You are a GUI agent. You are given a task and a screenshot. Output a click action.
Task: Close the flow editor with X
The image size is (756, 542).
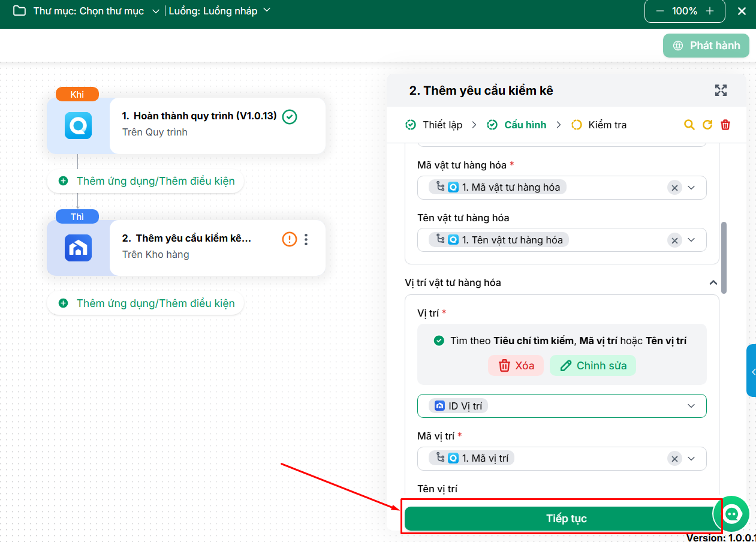click(x=742, y=11)
